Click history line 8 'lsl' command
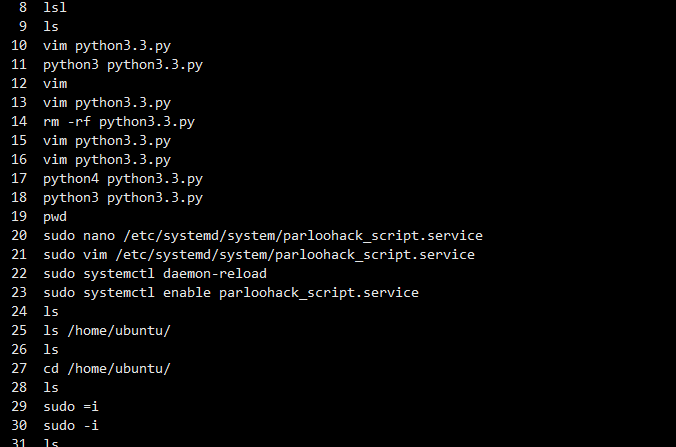The height and width of the screenshot is (447, 676). click(55, 7)
